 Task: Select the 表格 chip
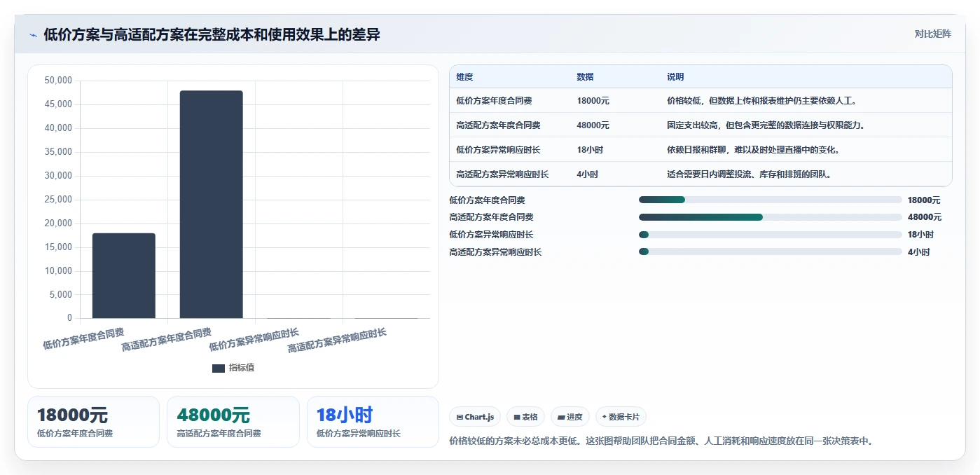(525, 417)
